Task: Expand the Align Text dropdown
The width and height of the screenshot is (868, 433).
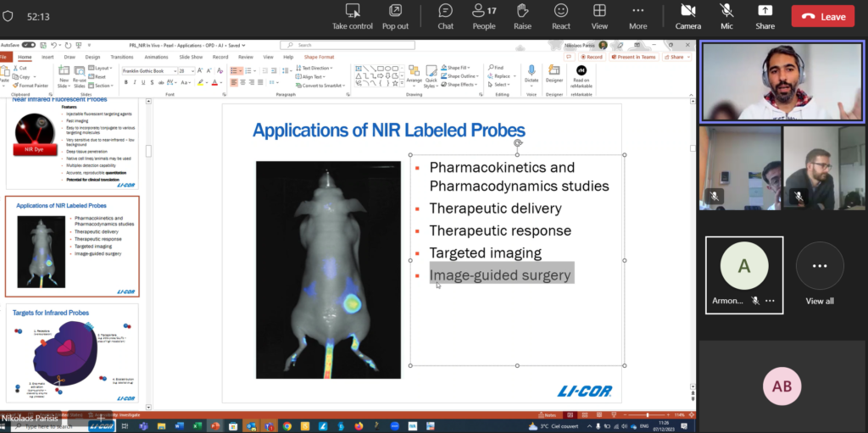Action: tap(311, 77)
